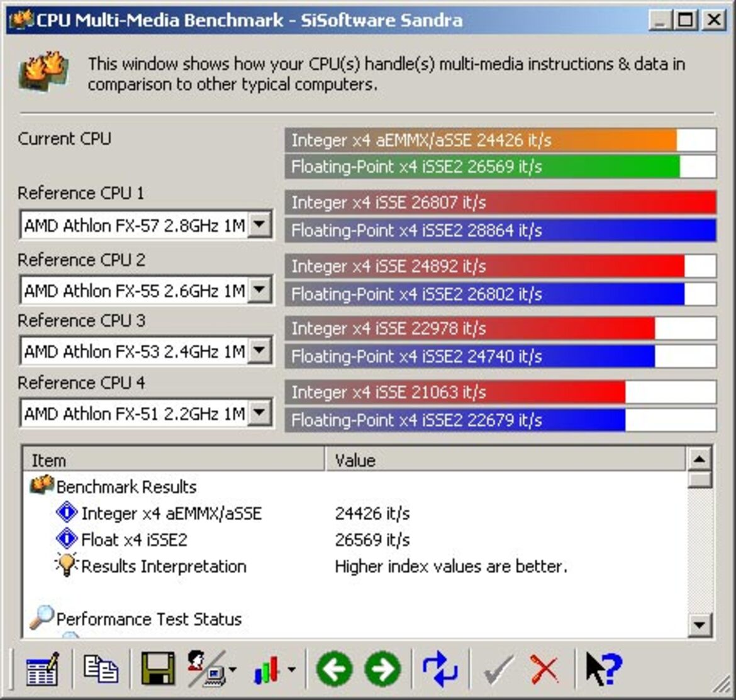Click the 24426 it/s value in the list
Image resolution: width=736 pixels, height=700 pixels.
[372, 513]
